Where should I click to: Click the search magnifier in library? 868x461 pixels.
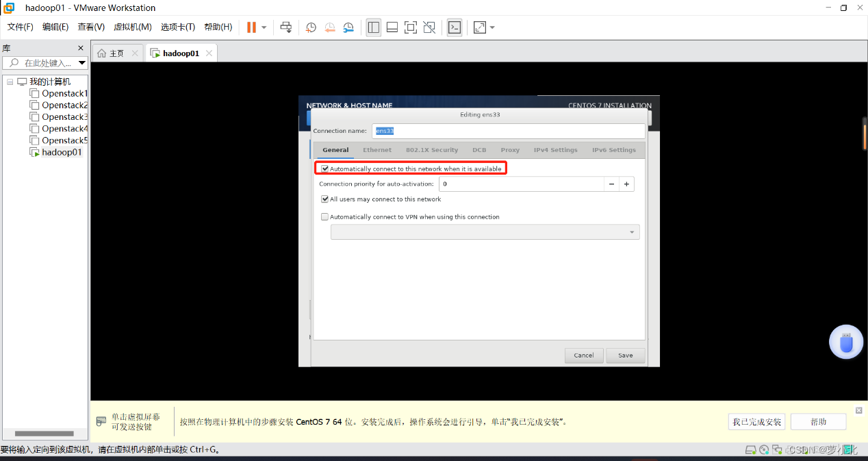coord(14,62)
